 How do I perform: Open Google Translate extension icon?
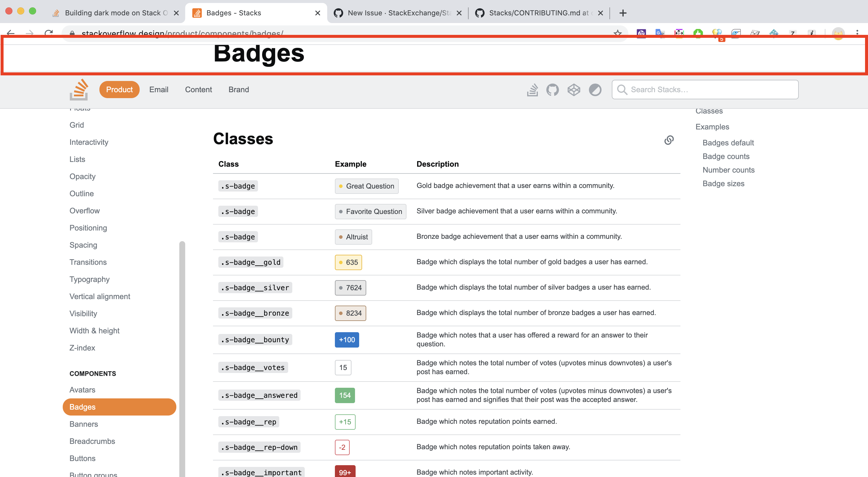pos(659,33)
